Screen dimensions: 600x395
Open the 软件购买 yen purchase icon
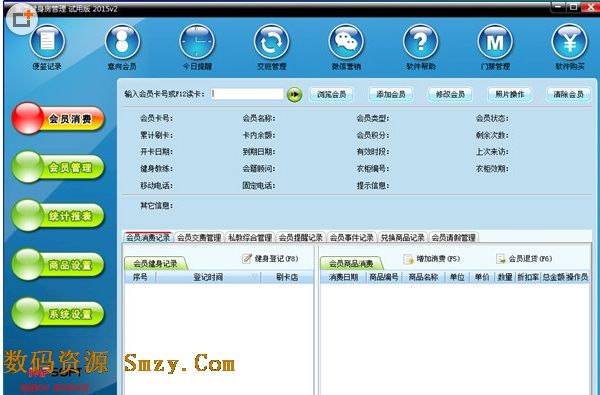[x=569, y=42]
